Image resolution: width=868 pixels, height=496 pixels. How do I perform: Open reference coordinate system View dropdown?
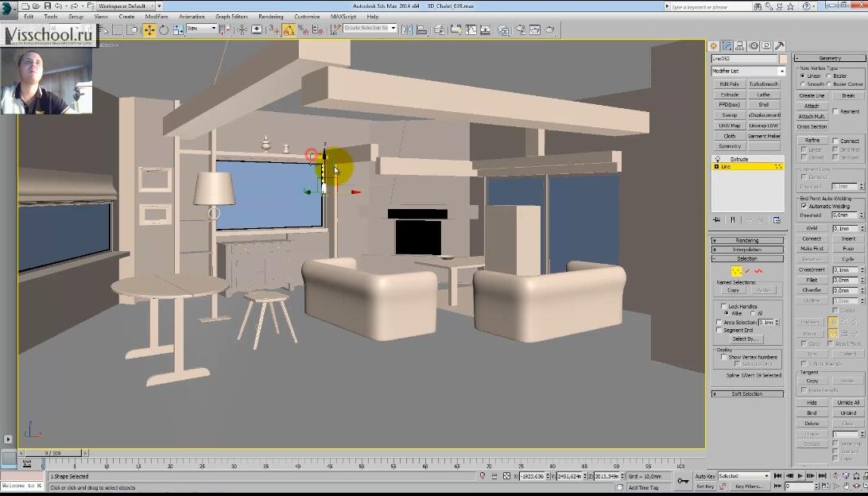tap(202, 29)
